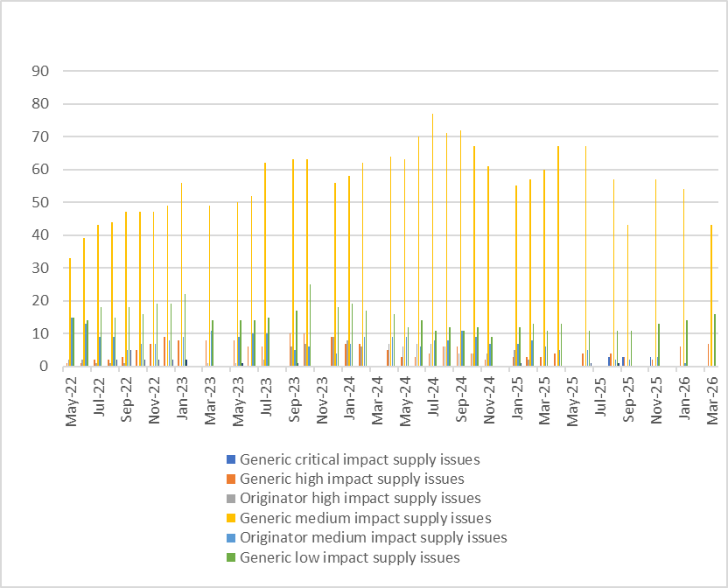Click the gray Originator high impact legend swatch
The height and width of the screenshot is (588, 728).
[x=230, y=499]
